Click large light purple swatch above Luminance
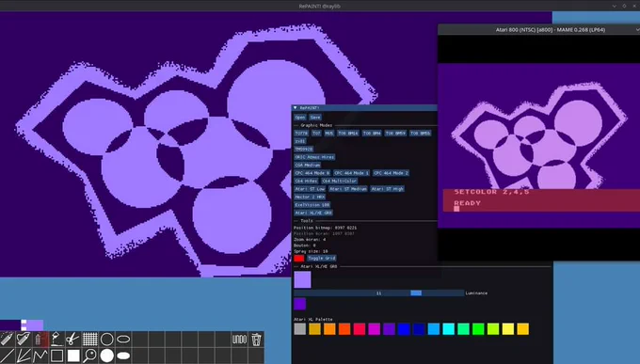Viewport: 640px width, 364px height. pos(302,280)
